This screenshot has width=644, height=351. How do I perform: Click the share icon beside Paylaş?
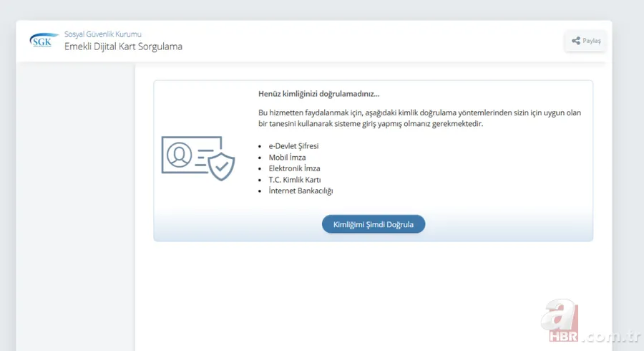(x=575, y=41)
